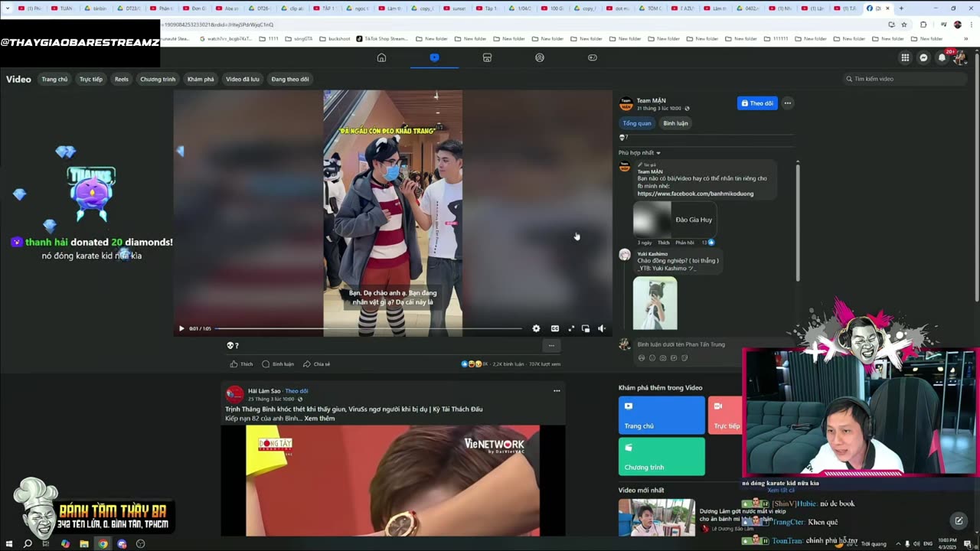
Task: Expand video to fullscreen
Action: tap(571, 328)
